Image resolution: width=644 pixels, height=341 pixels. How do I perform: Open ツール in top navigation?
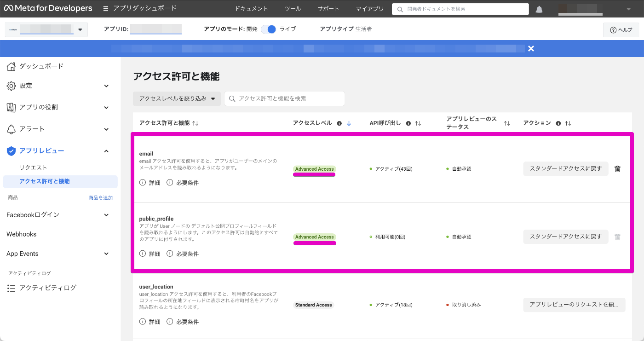tap(293, 9)
